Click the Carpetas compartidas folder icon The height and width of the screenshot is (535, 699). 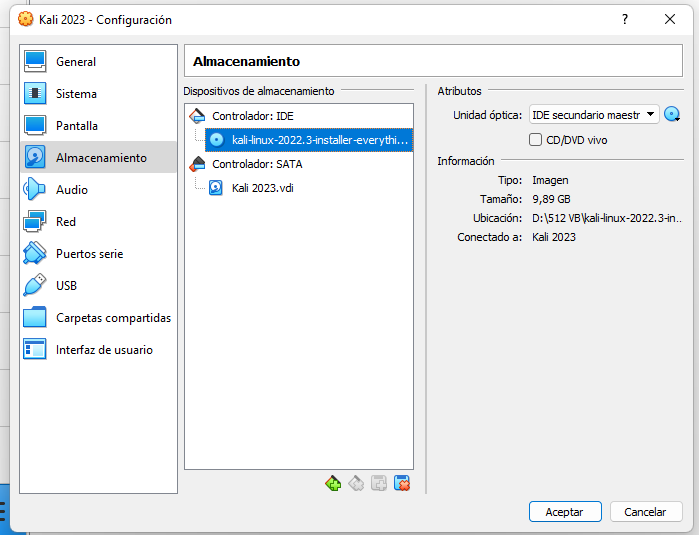[35, 317]
